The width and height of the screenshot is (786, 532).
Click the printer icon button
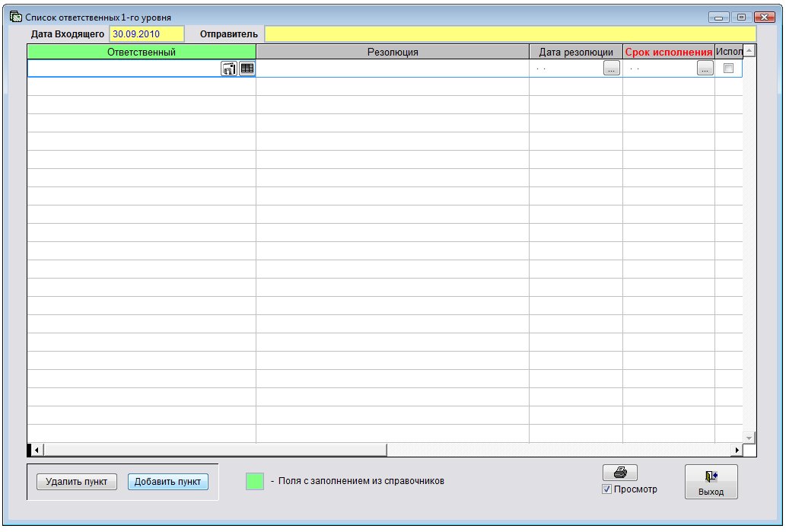[x=620, y=473]
